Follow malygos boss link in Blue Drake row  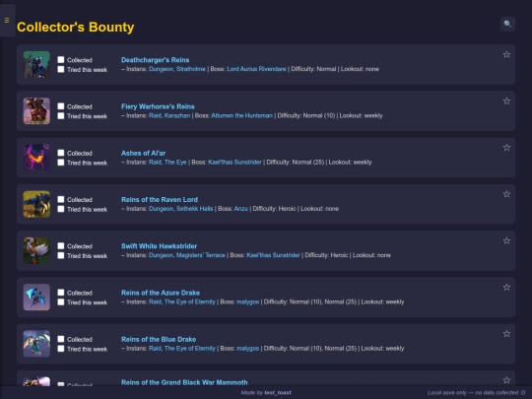click(x=247, y=348)
